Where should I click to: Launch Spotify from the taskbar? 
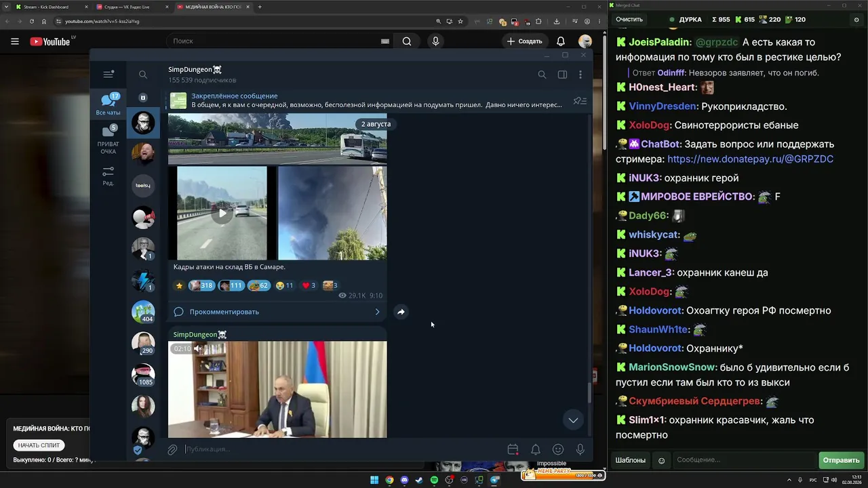[x=434, y=481]
